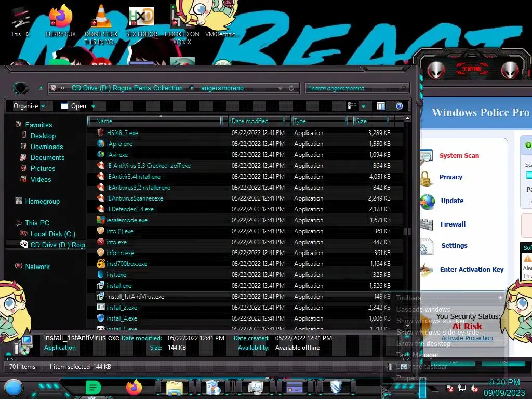Expand the address bar history dropdown
The width and height of the screenshot is (532, 399).
coord(280,88)
